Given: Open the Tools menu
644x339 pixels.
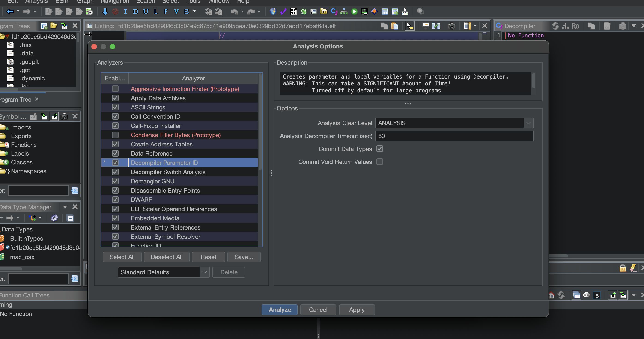Looking at the screenshot, I should click(194, 2).
